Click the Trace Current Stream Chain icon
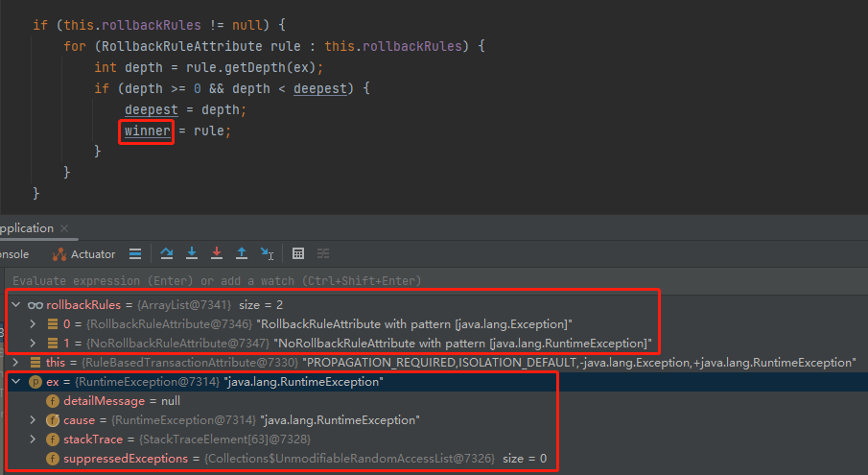868x475 pixels. click(x=323, y=253)
